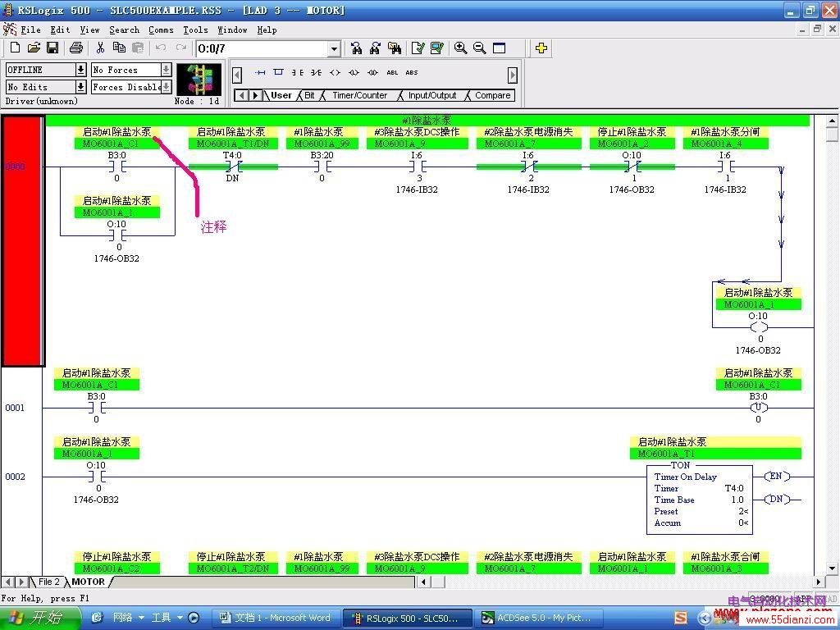Viewport: 840px width, 630px height.
Task: Click the TON Timer On Delay block
Action: (700, 500)
